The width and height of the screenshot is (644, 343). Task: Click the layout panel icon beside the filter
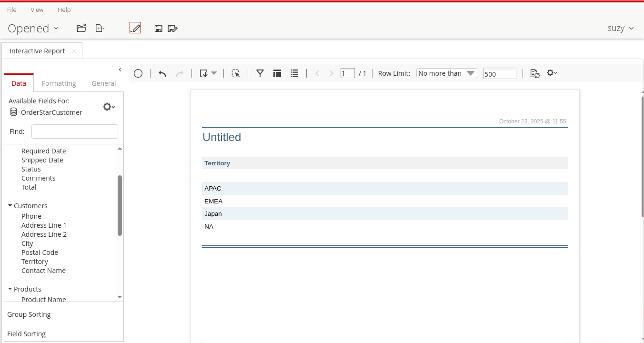(x=277, y=73)
